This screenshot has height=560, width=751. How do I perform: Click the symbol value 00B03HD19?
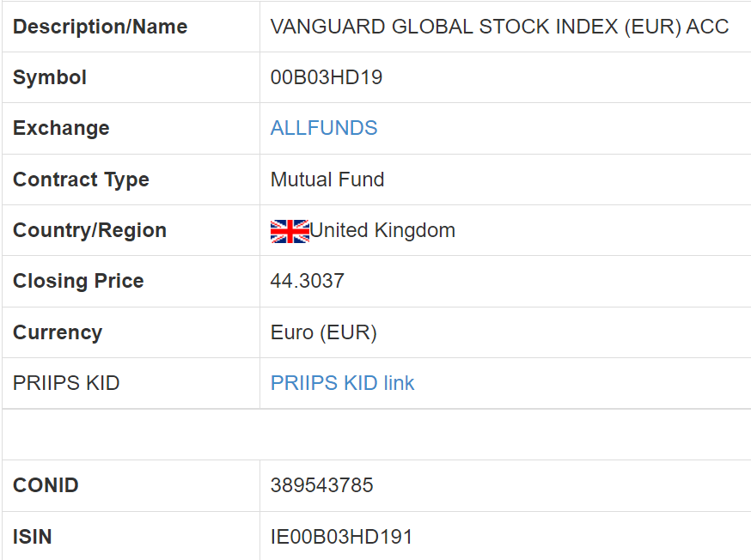coord(327,77)
